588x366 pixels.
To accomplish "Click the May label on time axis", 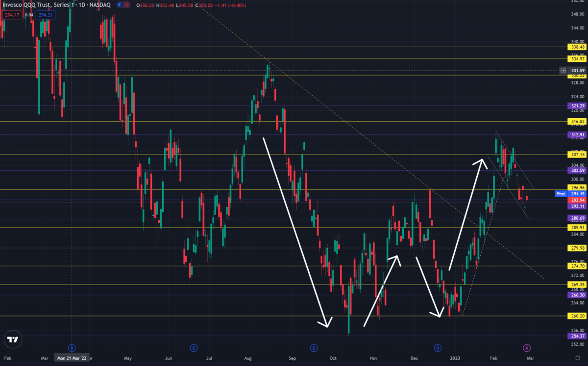I will click(x=127, y=359).
